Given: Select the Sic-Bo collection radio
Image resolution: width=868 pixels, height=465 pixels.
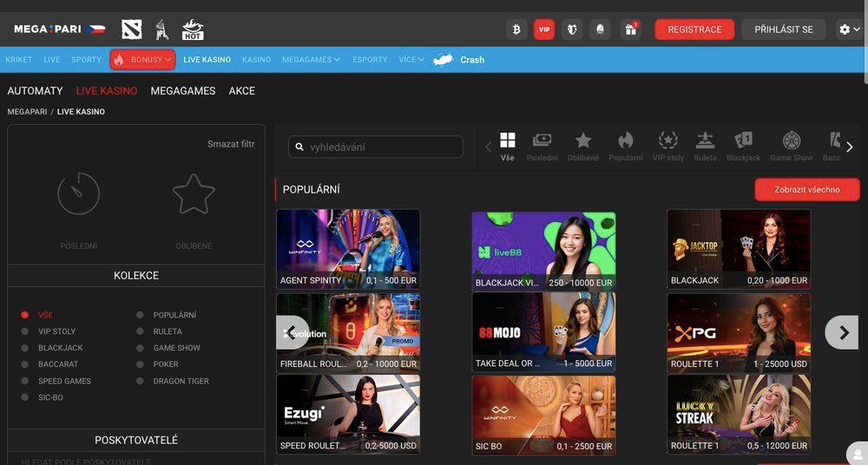Looking at the screenshot, I should pos(25,397).
